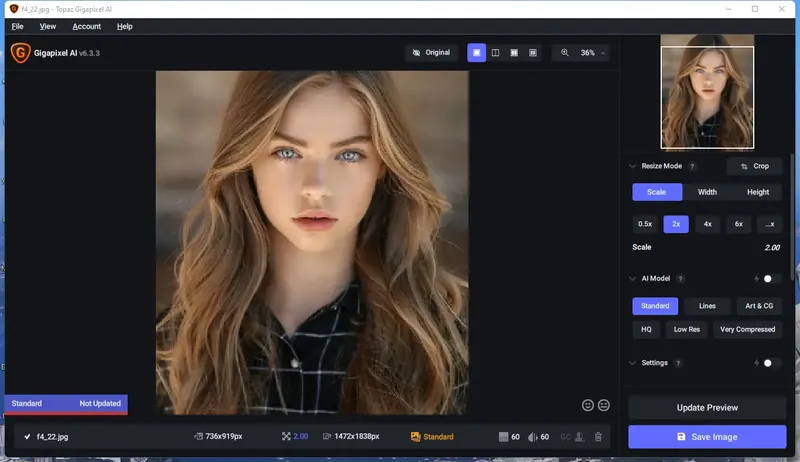The width and height of the screenshot is (800, 462).
Task: Open the File menu
Action: tap(17, 27)
